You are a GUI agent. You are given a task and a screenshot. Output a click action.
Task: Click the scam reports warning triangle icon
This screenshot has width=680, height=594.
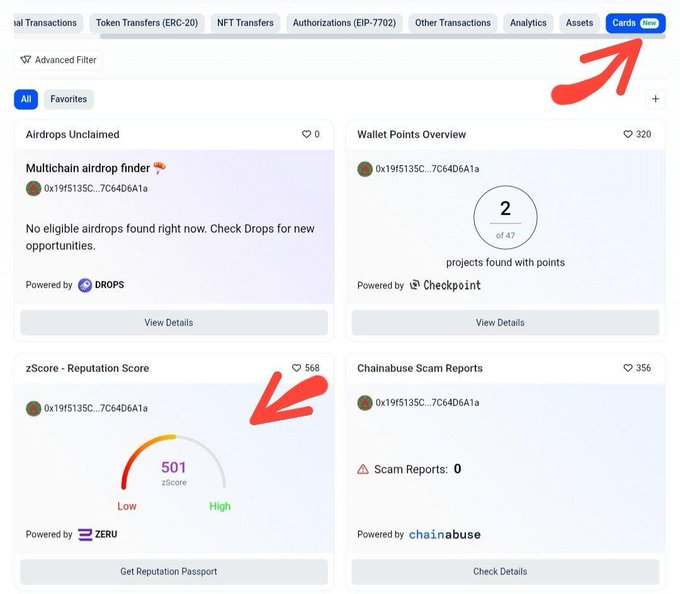point(363,469)
